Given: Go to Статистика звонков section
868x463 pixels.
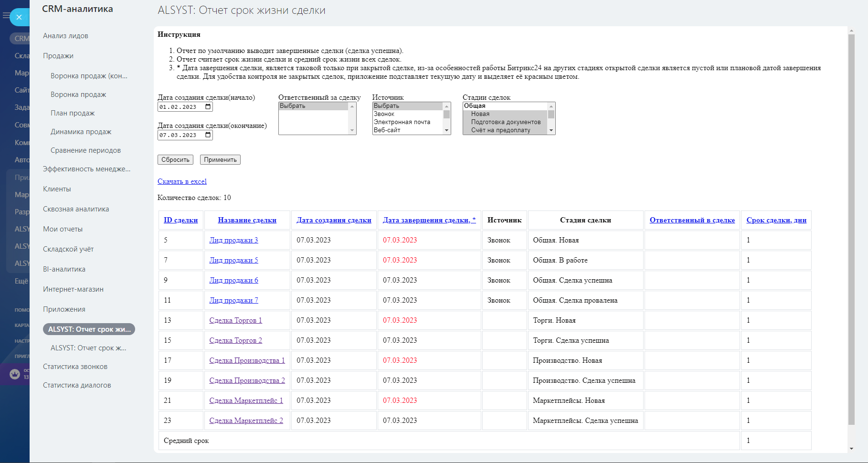Looking at the screenshot, I should click(75, 367).
